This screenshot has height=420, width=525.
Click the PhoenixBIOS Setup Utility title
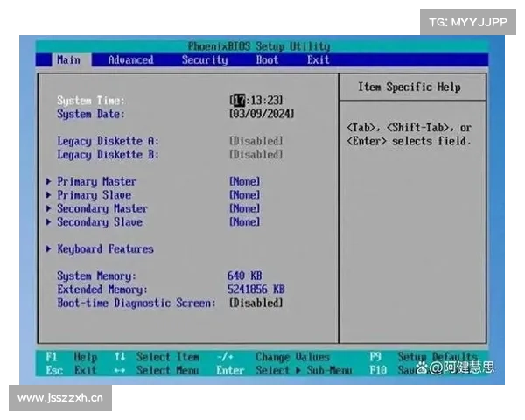[259, 46]
